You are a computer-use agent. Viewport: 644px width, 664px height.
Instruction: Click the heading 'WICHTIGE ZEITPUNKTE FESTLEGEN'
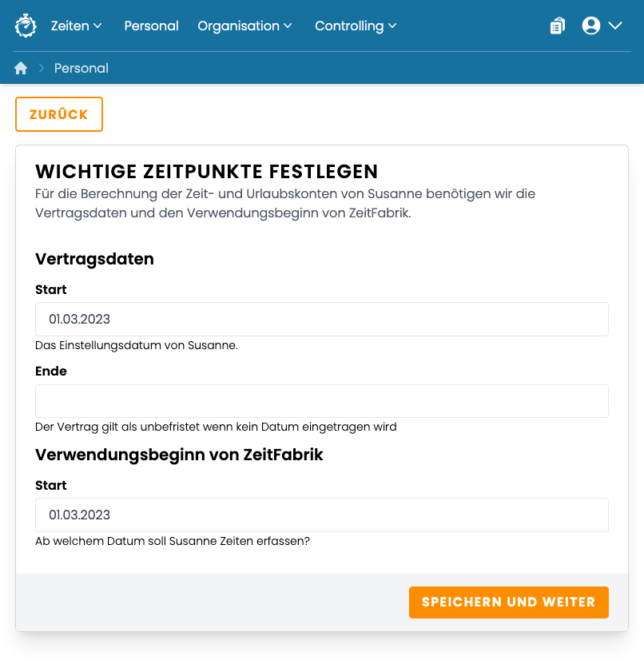point(207,172)
